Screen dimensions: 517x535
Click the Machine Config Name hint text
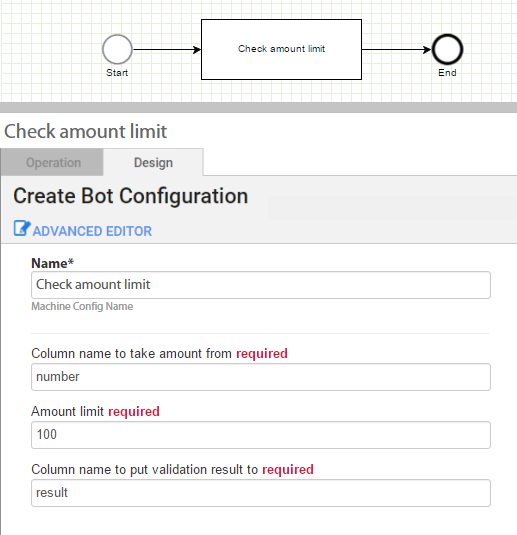tap(82, 306)
